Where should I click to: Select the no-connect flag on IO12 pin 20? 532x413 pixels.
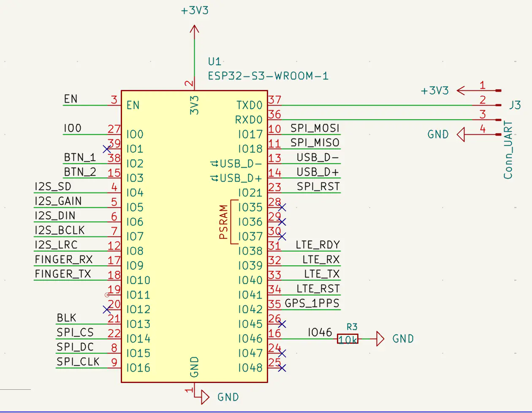point(107,310)
